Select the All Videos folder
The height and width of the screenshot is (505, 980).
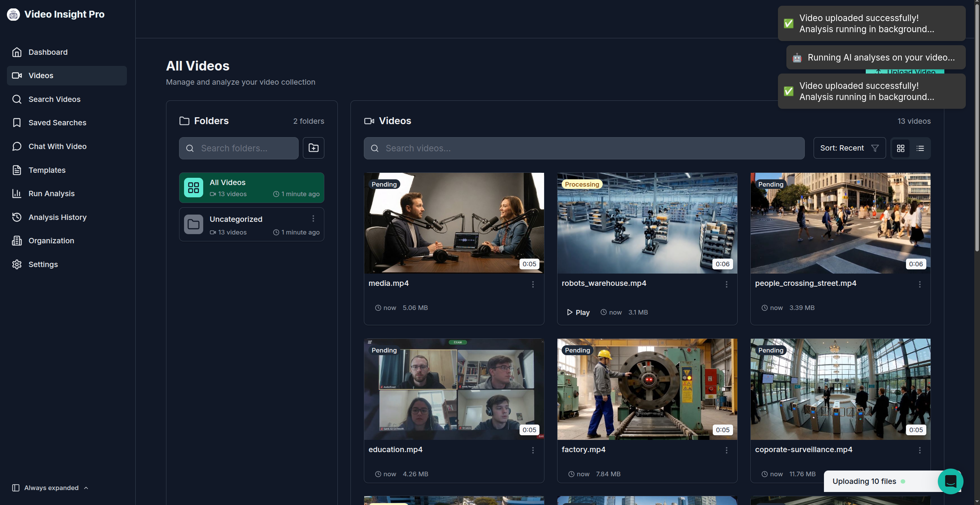click(251, 187)
